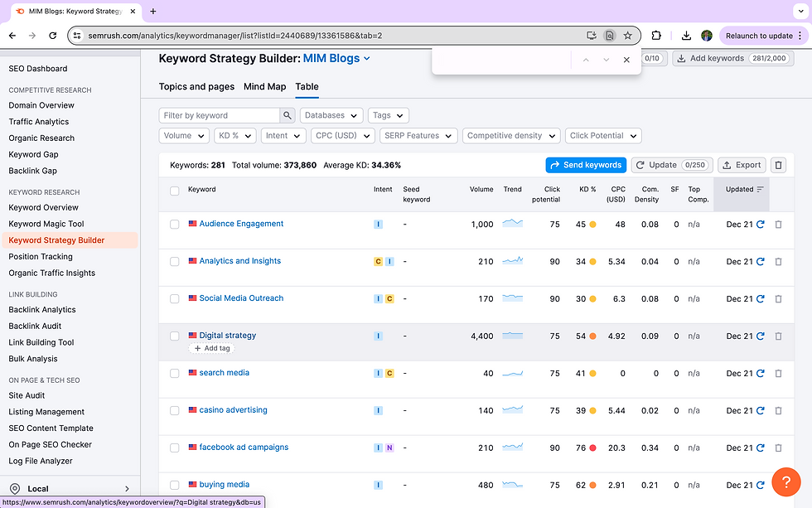Click the browser address bar
The width and height of the screenshot is (812, 508).
tap(331, 36)
